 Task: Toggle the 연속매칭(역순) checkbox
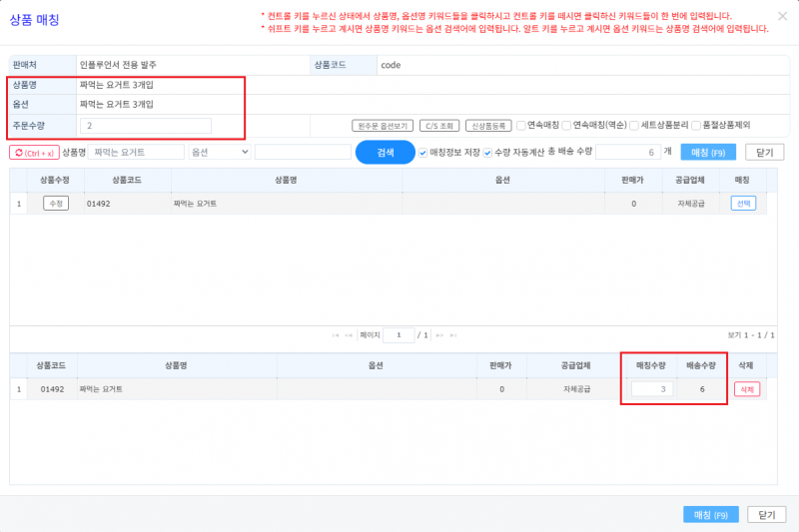[566, 125]
